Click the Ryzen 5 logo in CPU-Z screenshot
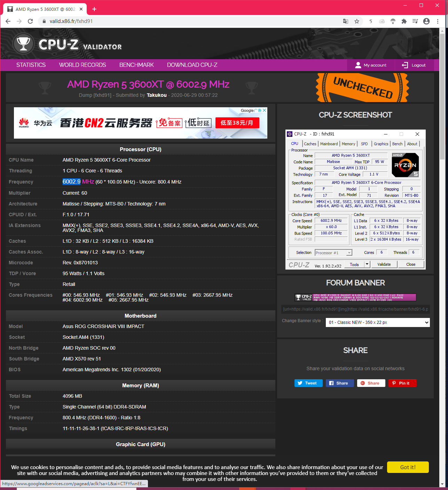 click(406, 165)
